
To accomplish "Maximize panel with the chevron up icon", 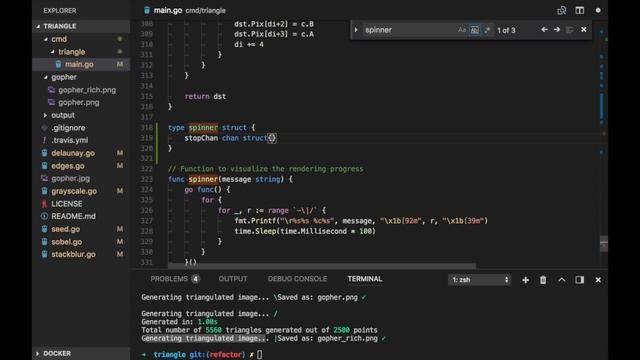I will (x=562, y=280).
